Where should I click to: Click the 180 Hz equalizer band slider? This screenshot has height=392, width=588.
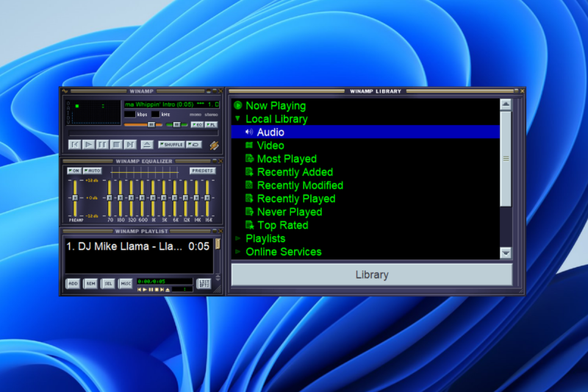121,198
